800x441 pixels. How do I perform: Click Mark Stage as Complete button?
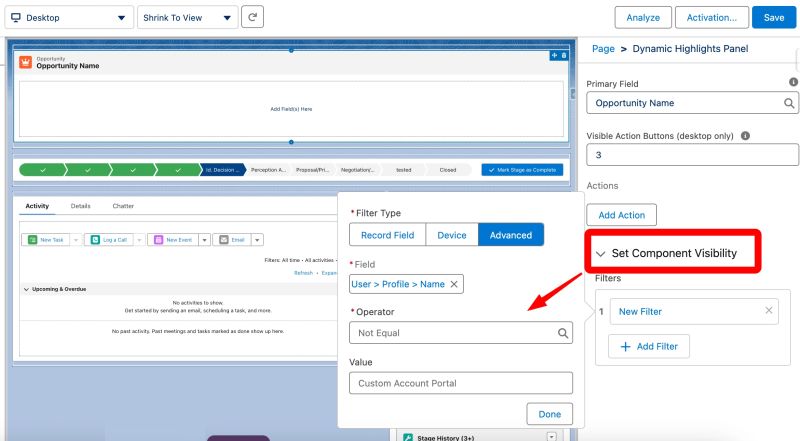click(x=522, y=170)
